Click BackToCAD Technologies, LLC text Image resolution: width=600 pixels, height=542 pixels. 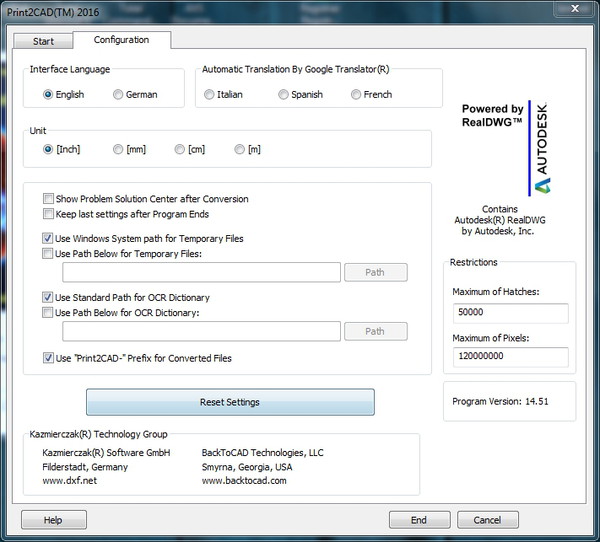(262, 453)
